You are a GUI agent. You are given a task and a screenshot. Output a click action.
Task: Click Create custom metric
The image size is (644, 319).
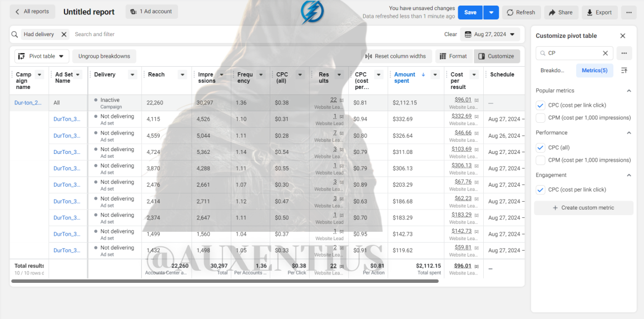tap(583, 208)
